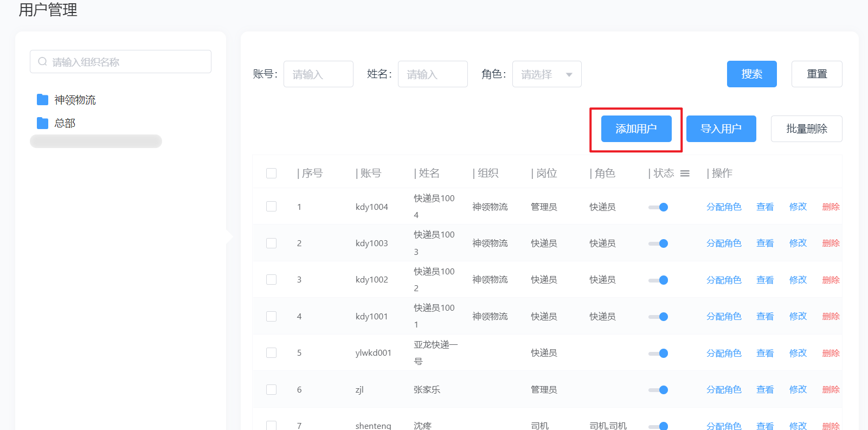Click the search magnifier icon in organization box
The width and height of the screenshot is (868, 430).
pos(42,62)
